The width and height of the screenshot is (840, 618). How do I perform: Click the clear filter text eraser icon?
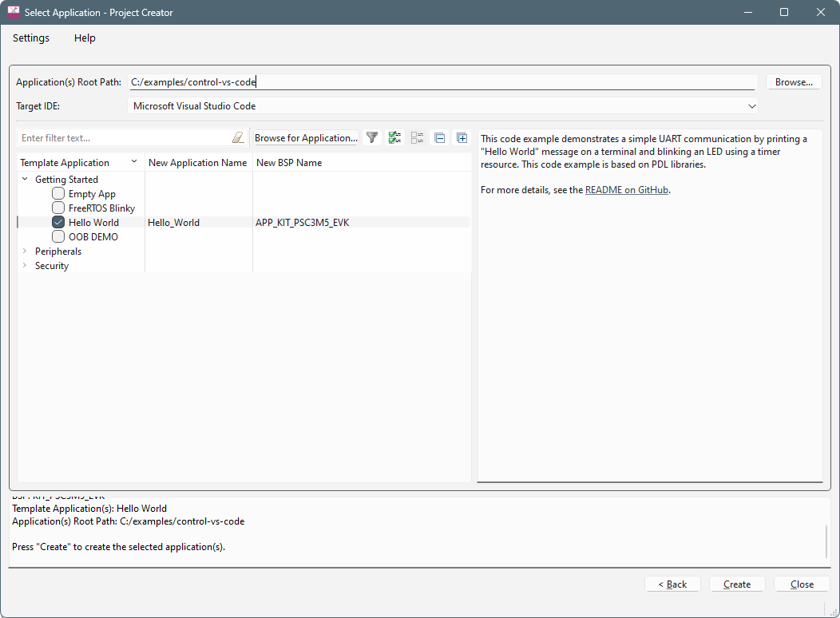coord(237,138)
